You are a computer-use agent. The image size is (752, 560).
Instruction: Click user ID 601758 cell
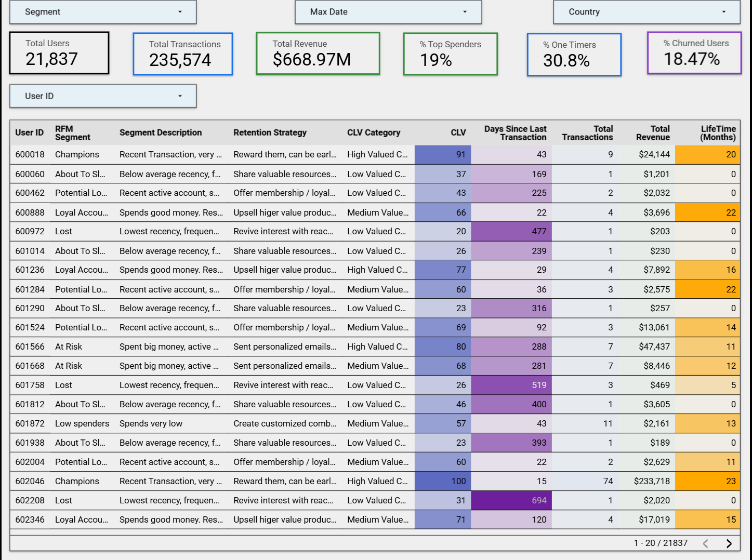30,385
